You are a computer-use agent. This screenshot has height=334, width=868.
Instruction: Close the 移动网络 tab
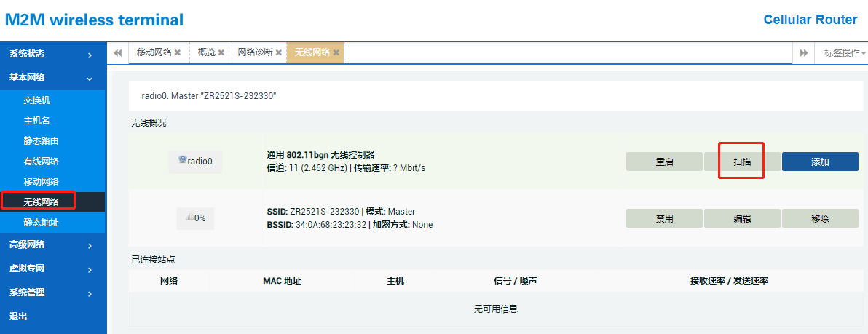click(x=178, y=53)
